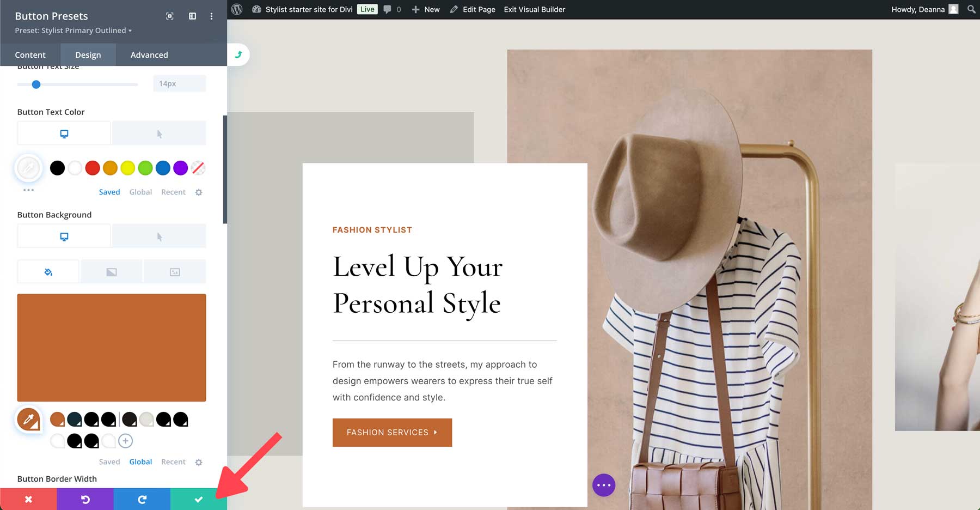Expand the Button Presets settings panel layout
The image size is (980, 510).
192,16
